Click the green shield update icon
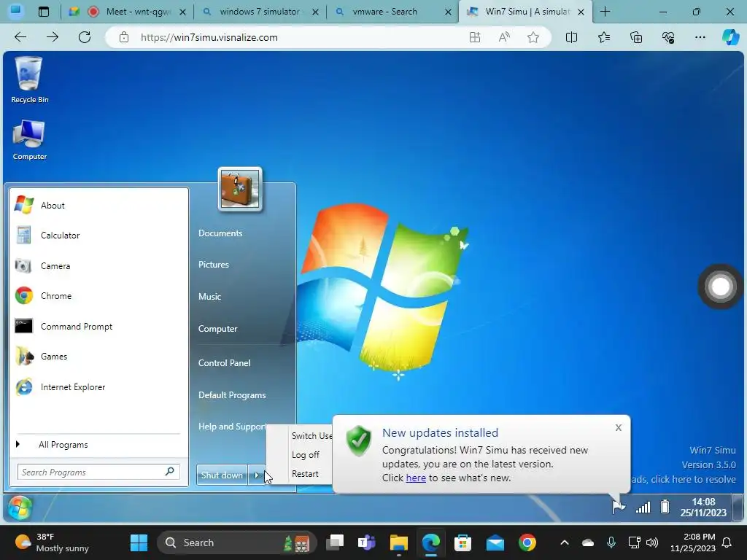 coord(359,440)
